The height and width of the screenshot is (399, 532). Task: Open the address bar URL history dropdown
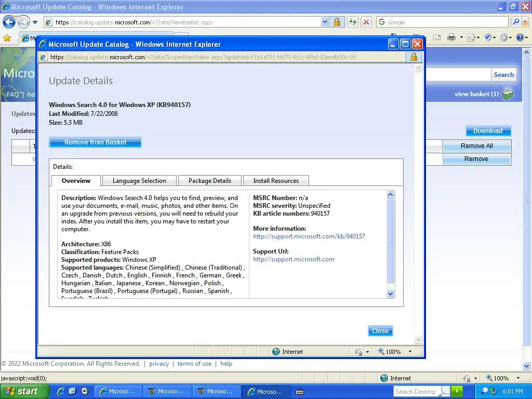325,22
